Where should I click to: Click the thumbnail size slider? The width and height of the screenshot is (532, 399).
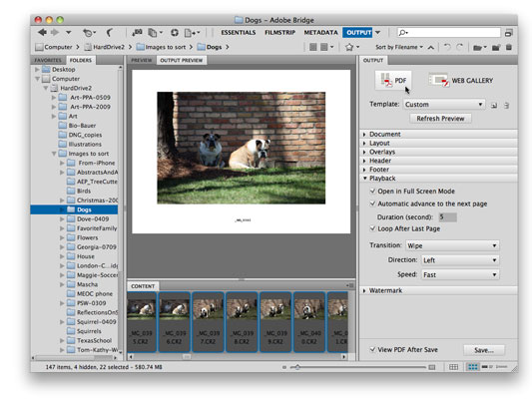(x=358, y=367)
